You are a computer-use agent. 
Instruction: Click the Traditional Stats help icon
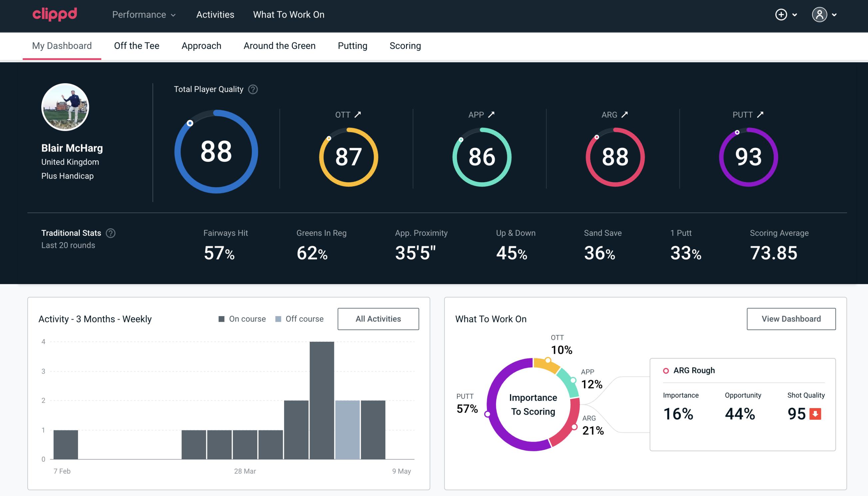tap(110, 233)
